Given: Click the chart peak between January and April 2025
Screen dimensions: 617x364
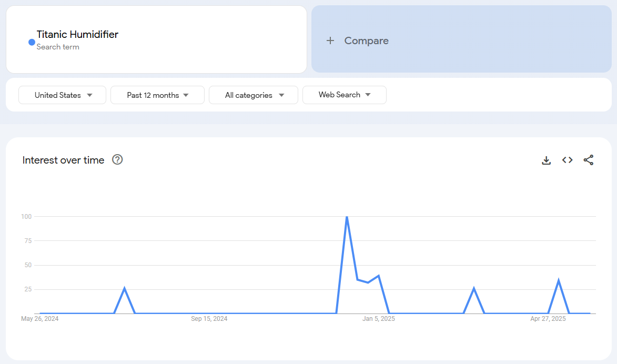Looking at the screenshot, I should point(474,288).
